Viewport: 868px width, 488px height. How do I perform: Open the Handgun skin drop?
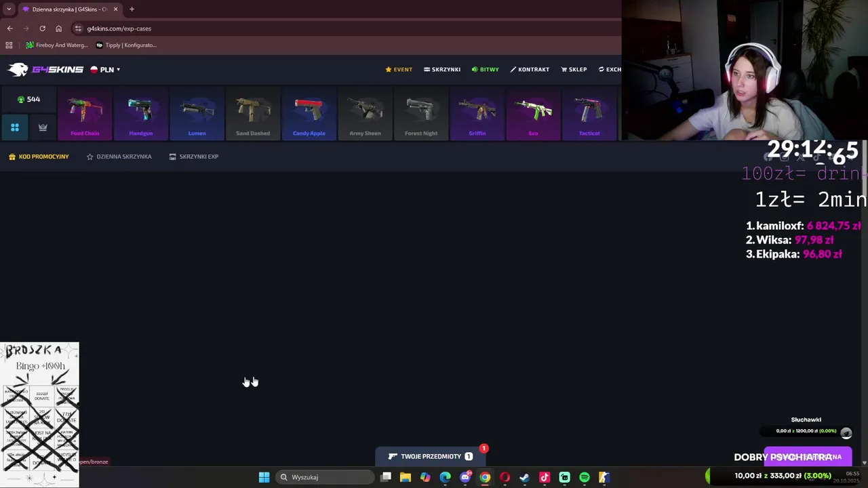(x=140, y=113)
